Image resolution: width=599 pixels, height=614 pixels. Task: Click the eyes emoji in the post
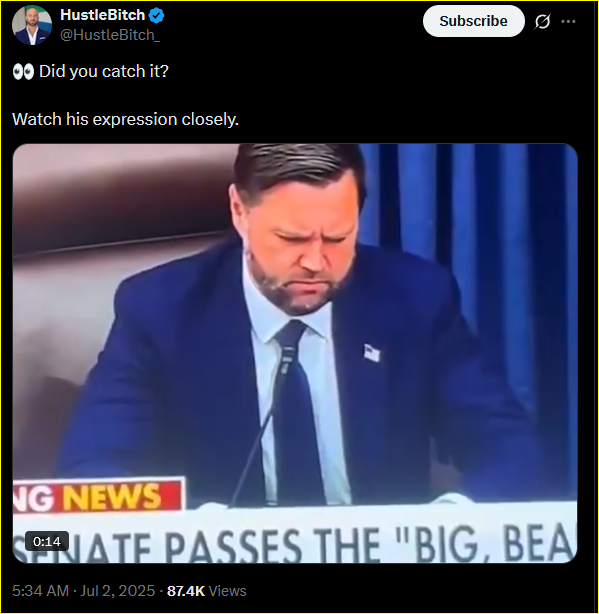pyautogui.click(x=23, y=72)
